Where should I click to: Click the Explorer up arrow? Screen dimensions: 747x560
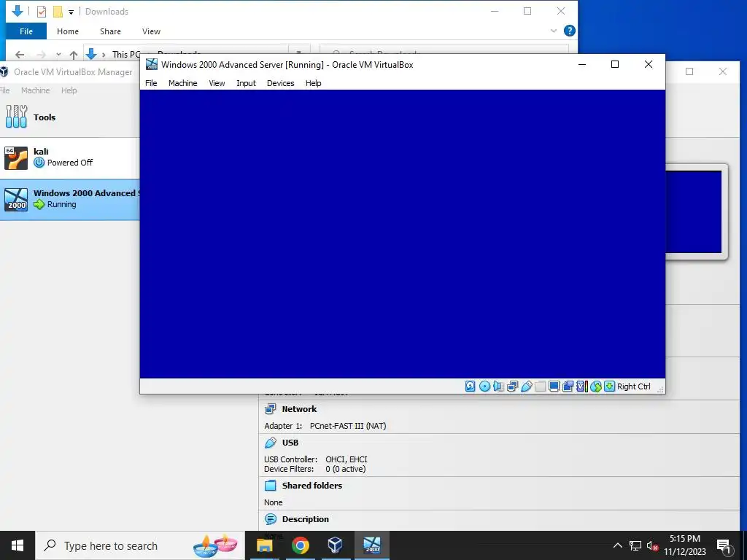click(x=74, y=55)
